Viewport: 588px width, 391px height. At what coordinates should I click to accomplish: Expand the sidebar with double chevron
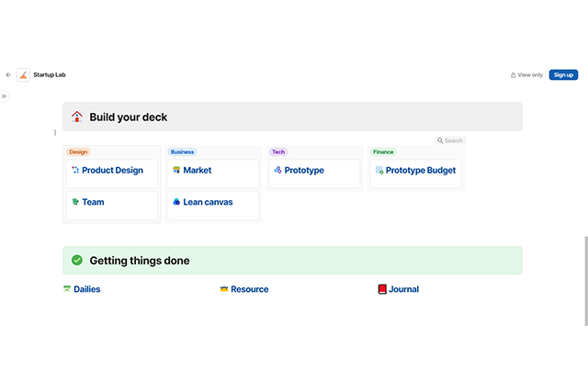click(x=4, y=96)
